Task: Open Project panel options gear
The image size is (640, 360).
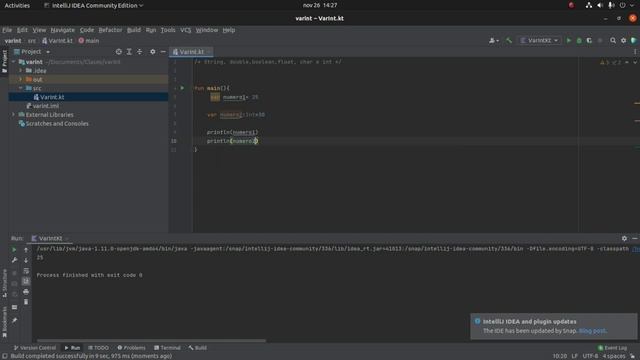Action: [152, 52]
